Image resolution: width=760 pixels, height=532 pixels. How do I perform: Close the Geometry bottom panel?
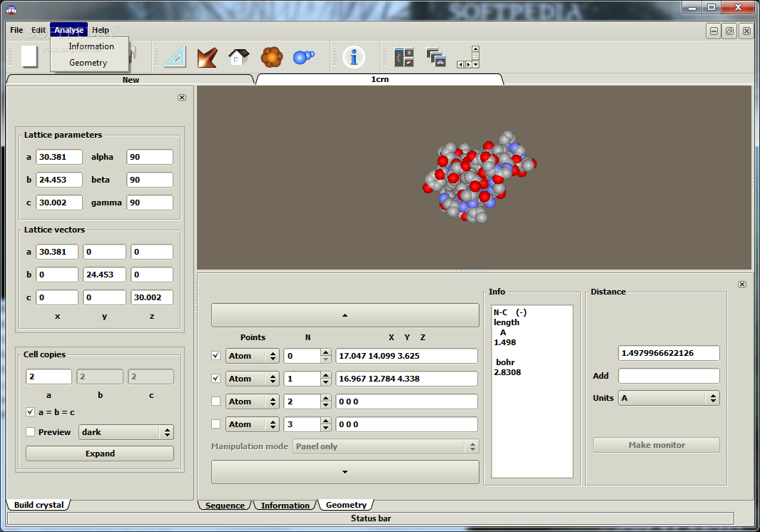pyautogui.click(x=742, y=285)
